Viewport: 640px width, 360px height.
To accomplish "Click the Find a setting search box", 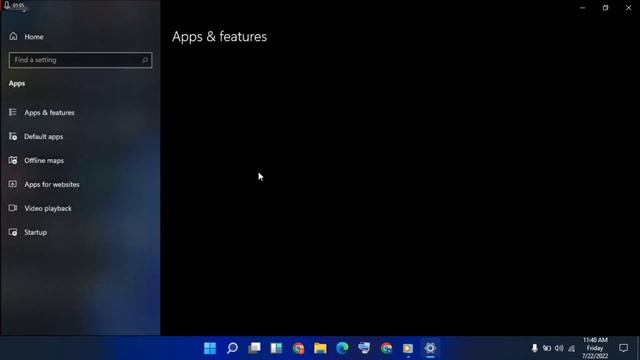I will click(x=80, y=60).
